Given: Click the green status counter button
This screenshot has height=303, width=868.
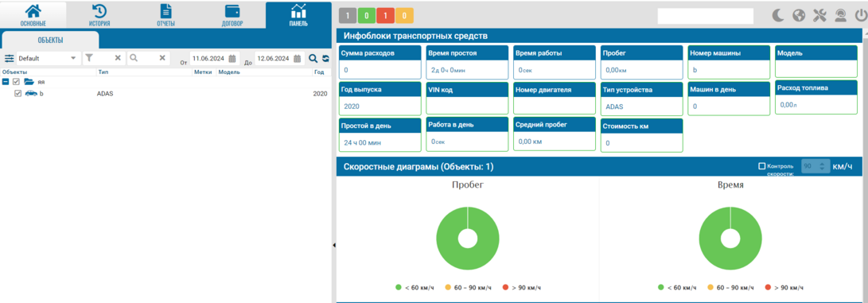Looking at the screenshot, I should [366, 15].
